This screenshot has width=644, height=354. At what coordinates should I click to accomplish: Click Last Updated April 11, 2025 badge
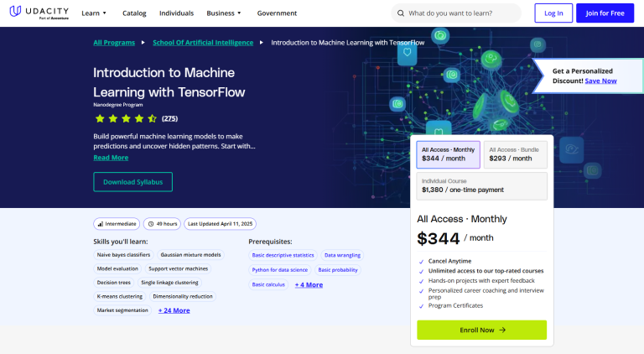(221, 224)
